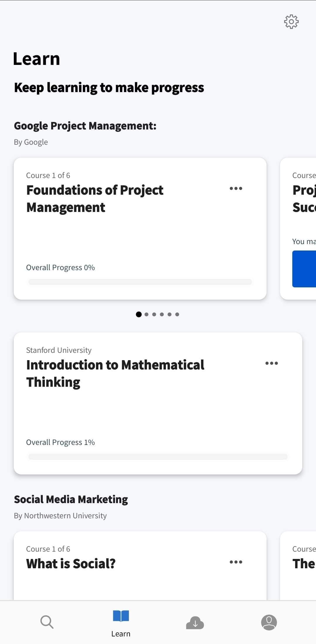Image resolution: width=316 pixels, height=644 pixels.
Task: Open options menu for Introduction to Mathematical Thinking
Action: [x=272, y=363]
